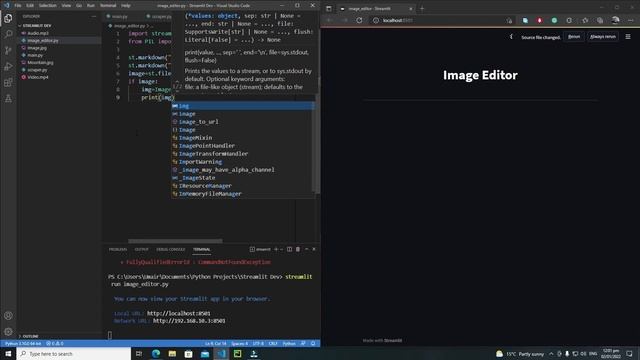640x360 pixels.
Task: Open the VS Code notifications bell
Action: (x=313, y=343)
